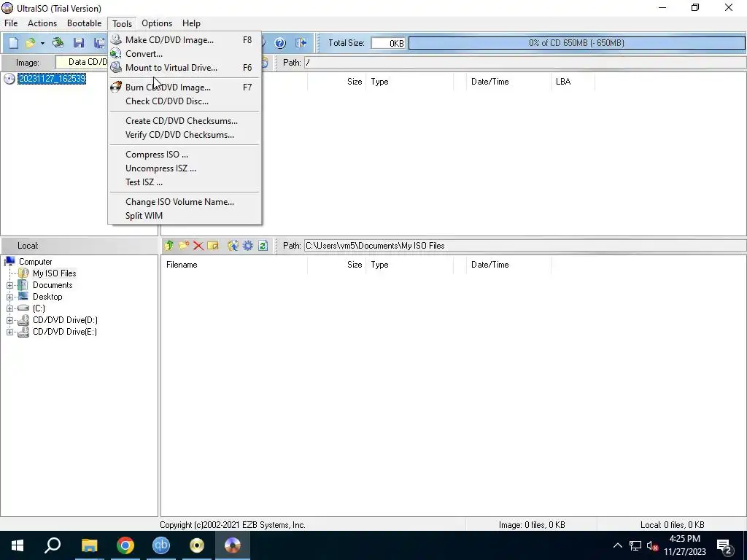The width and height of the screenshot is (747, 560).
Task: Open the Bootable menu
Action: pos(85,23)
